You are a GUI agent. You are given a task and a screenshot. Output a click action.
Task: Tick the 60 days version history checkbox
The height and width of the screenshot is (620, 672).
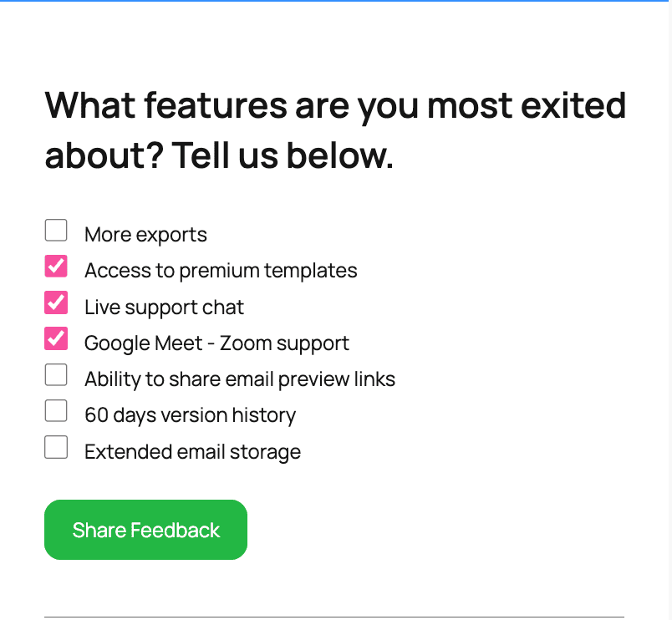click(x=56, y=411)
